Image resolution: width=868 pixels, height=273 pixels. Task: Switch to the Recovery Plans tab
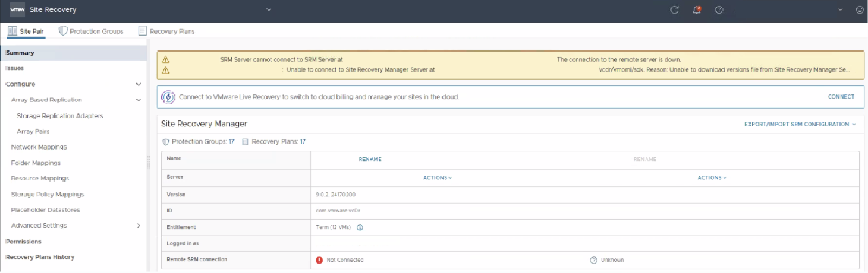click(x=166, y=31)
